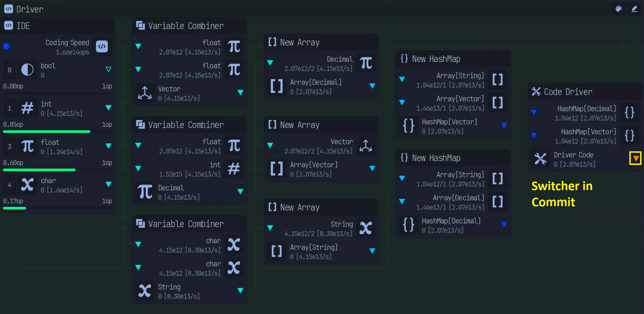Select the Driver title at top left
The height and width of the screenshot is (314, 644).
pyautogui.click(x=30, y=9)
